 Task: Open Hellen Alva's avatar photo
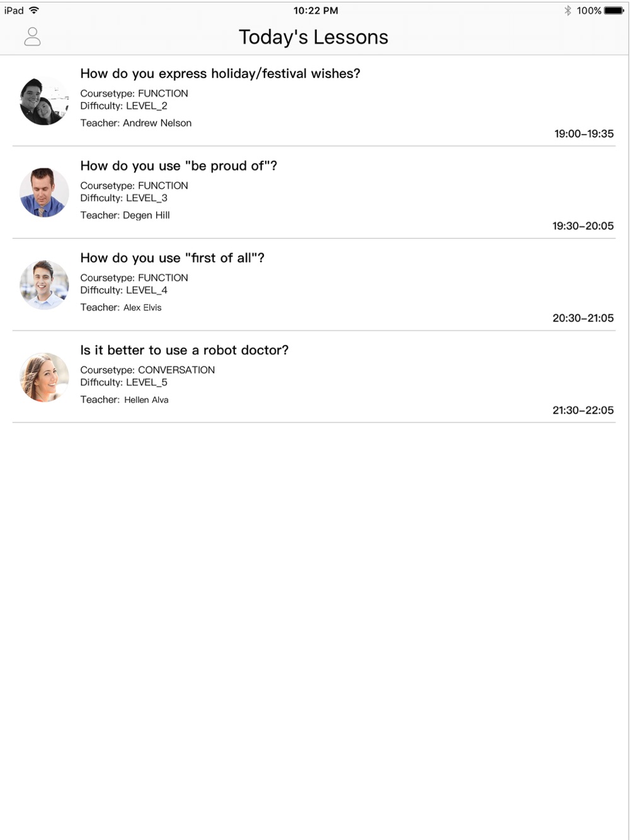(44, 377)
